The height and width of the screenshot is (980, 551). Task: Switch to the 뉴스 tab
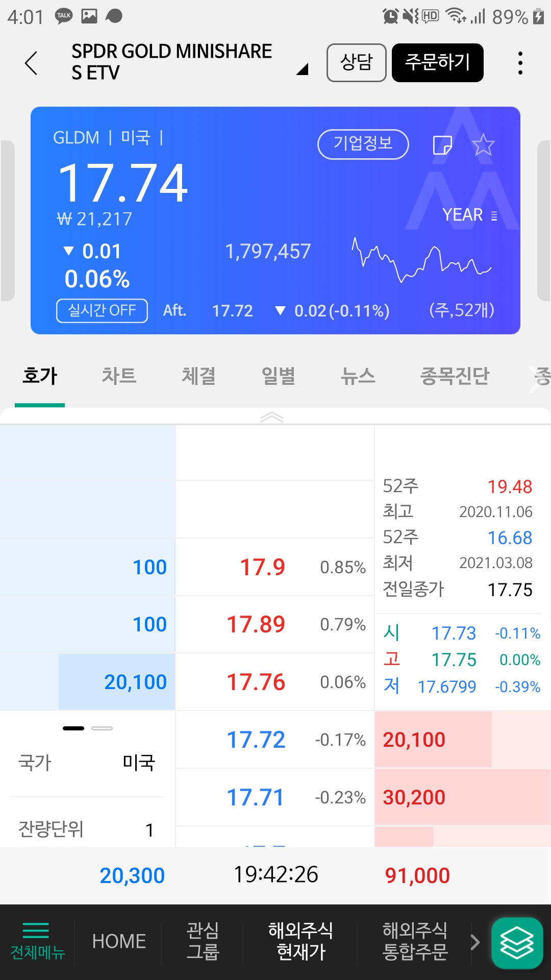click(358, 376)
